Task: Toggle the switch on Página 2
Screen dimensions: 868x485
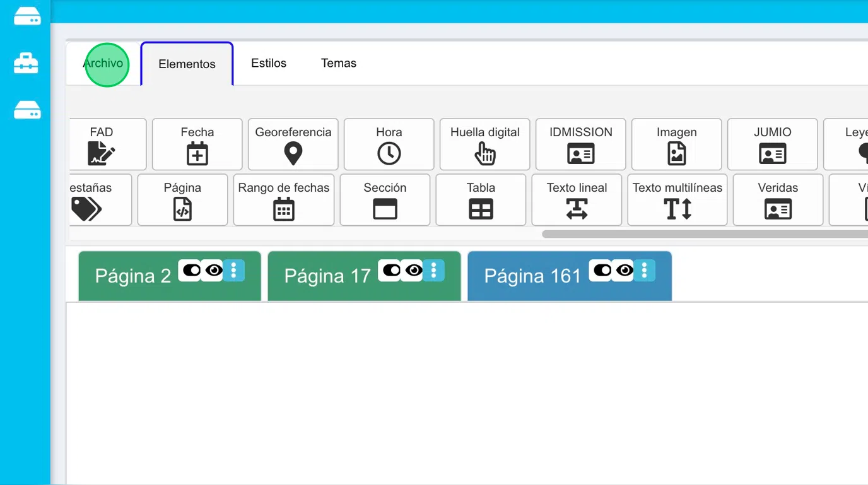Action: pos(191,271)
